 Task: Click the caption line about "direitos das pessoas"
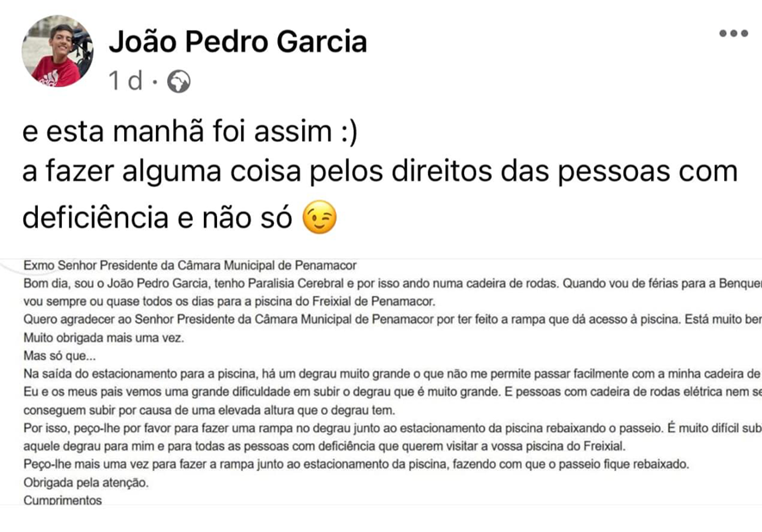point(379,172)
